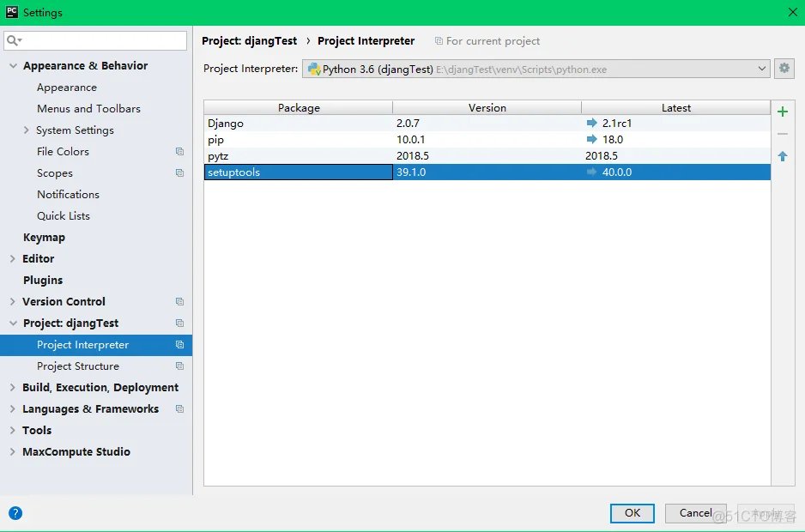Viewport: 805px width, 532px height.
Task: Open File Colors settings
Action: 63,152
